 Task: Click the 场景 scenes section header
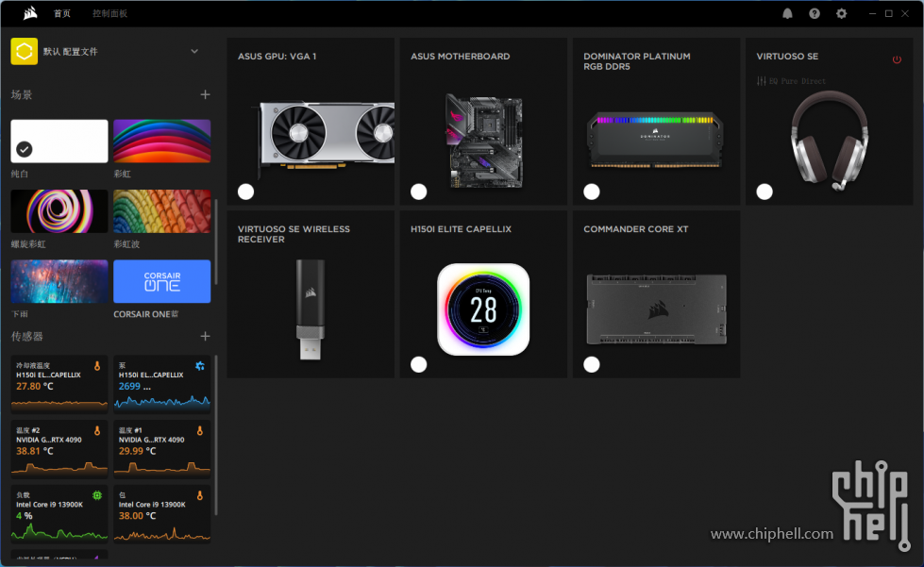[22, 94]
